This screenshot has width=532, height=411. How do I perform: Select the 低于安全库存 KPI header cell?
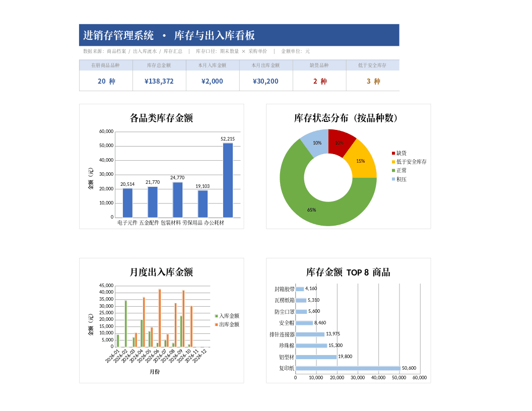coord(372,65)
